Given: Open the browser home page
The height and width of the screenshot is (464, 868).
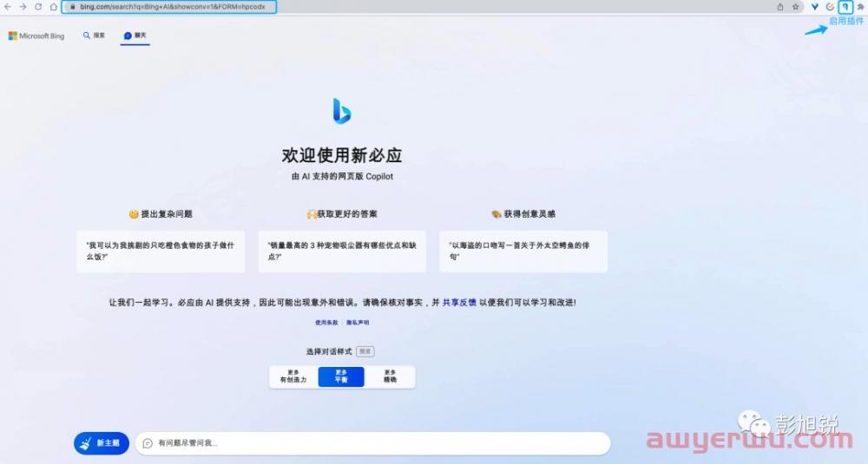Looking at the screenshot, I should point(53,7).
